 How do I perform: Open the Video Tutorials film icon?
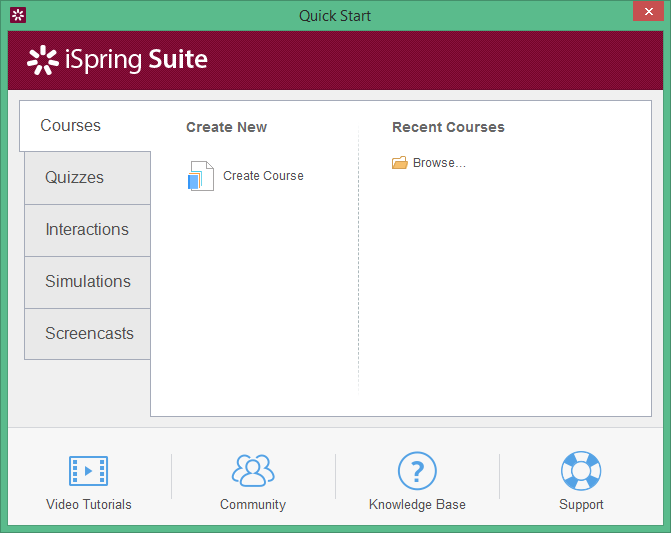coord(89,471)
